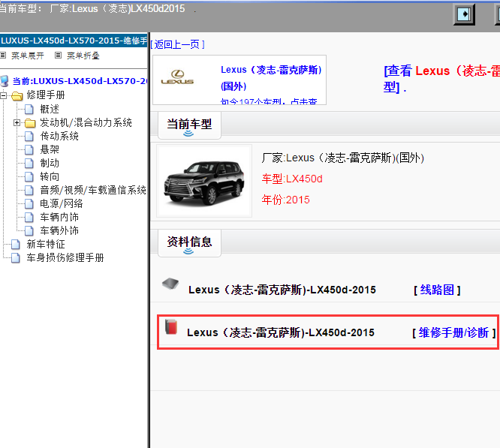Screen dimensions: 500x448
Task: Click Lexus LX450d-2015 title in 维修手册 row
Action: click(x=281, y=332)
